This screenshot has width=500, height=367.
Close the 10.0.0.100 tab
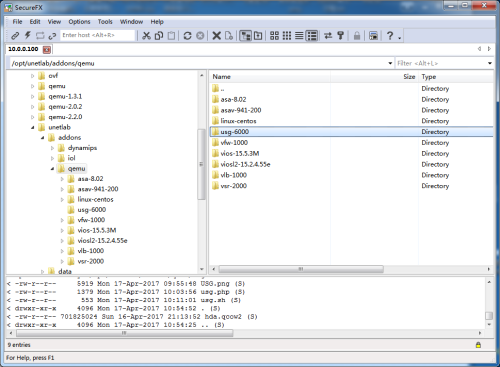pyautogui.click(x=47, y=49)
